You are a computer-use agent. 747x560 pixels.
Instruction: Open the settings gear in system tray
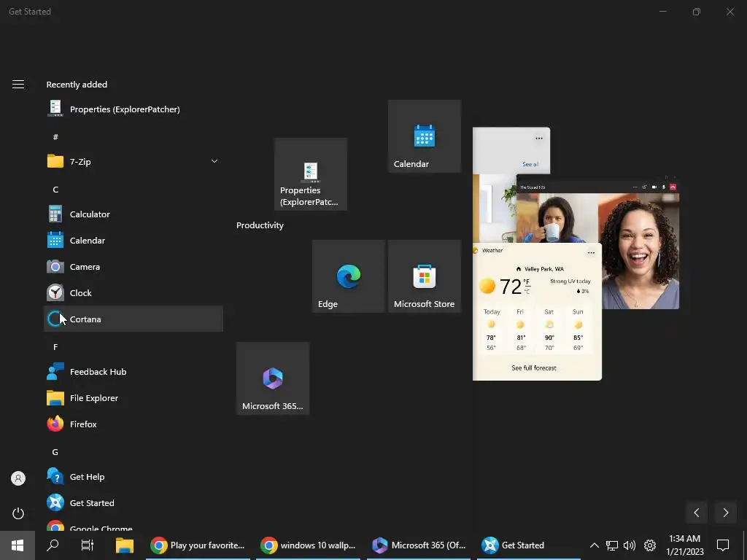pos(650,545)
